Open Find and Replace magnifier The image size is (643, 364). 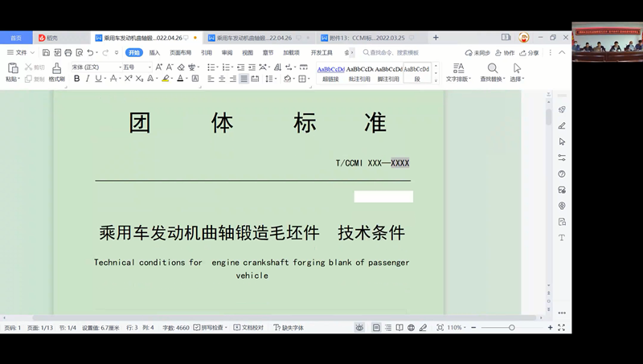tap(493, 68)
